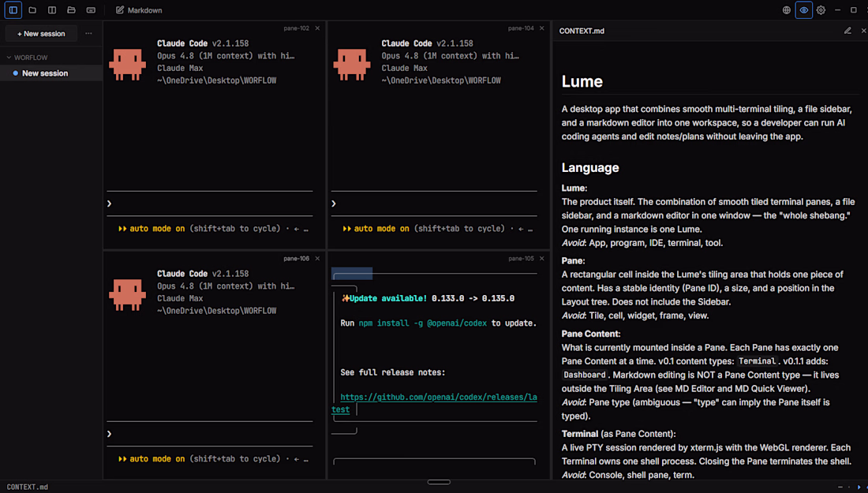Open the session options ellipsis menu
Image resolution: width=868 pixels, height=493 pixels.
[x=88, y=34]
